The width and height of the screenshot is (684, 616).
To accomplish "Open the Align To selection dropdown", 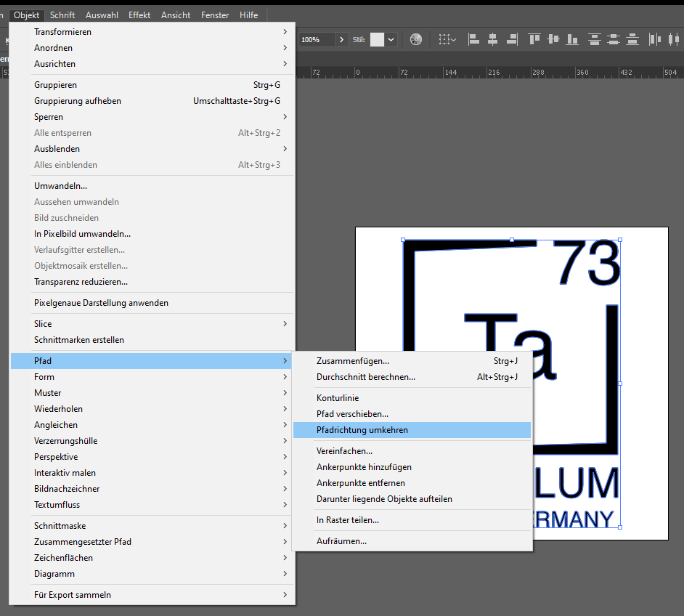I will point(447,39).
